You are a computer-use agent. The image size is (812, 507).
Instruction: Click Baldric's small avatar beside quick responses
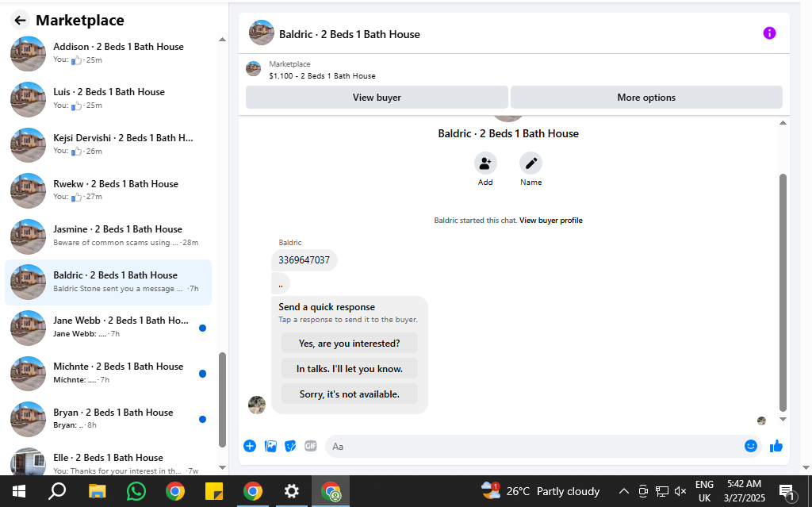click(x=257, y=405)
